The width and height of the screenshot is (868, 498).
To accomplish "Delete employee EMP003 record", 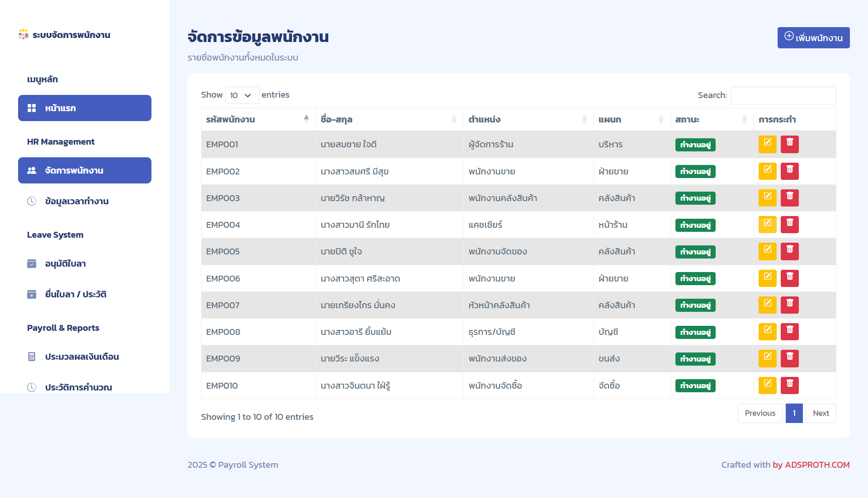I will (x=789, y=198).
